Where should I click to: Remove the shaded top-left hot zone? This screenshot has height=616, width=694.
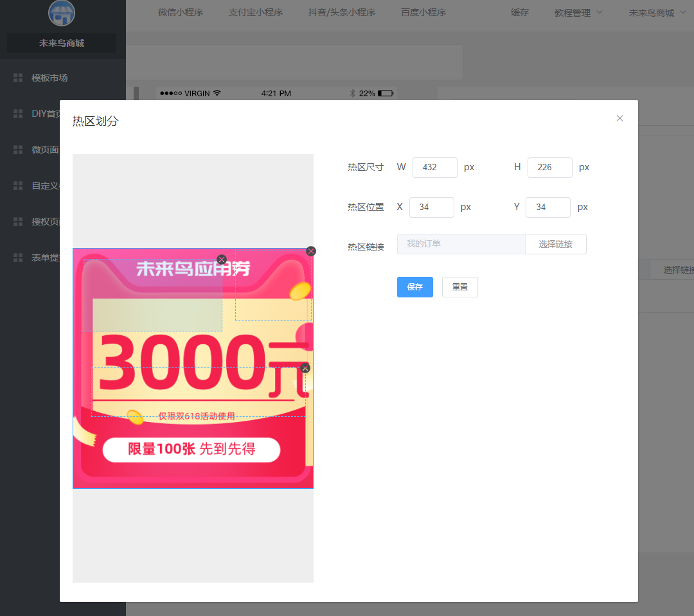click(222, 260)
